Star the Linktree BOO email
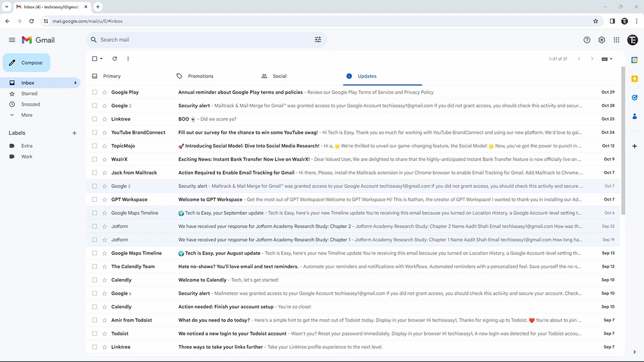644x362 pixels. [x=105, y=119]
